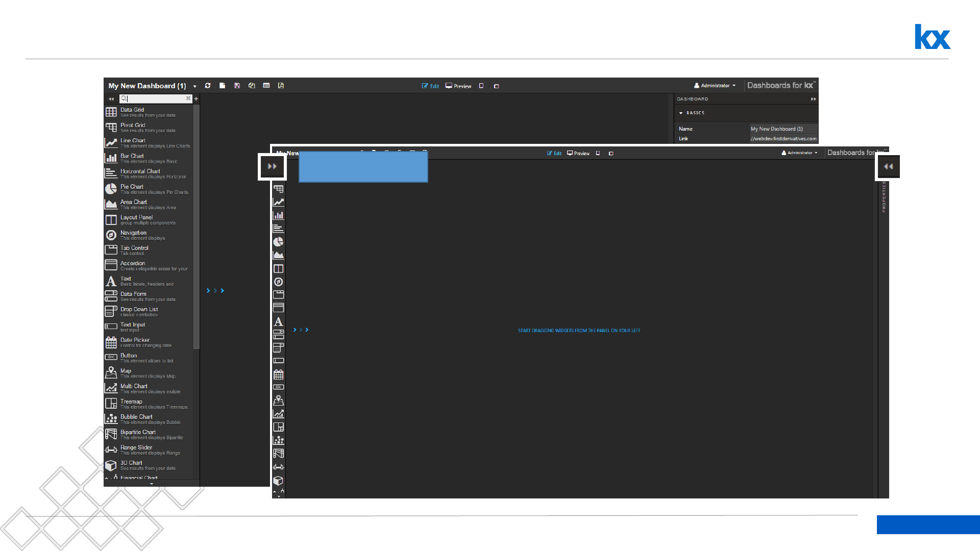The height and width of the screenshot is (551, 980).
Task: Click the new dashboard page icon
Action: coord(222,86)
